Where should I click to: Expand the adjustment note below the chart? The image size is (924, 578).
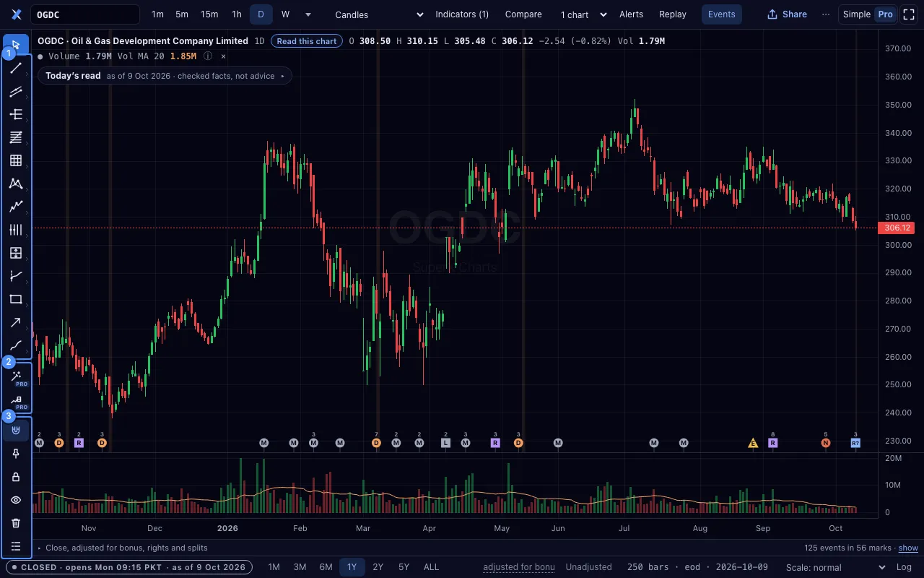[x=122, y=548]
